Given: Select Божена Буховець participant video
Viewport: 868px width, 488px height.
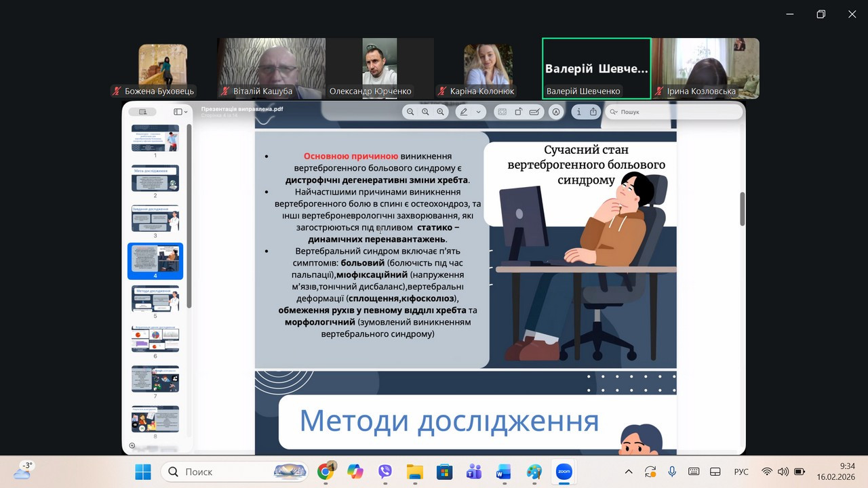Looking at the screenshot, I should (163, 68).
